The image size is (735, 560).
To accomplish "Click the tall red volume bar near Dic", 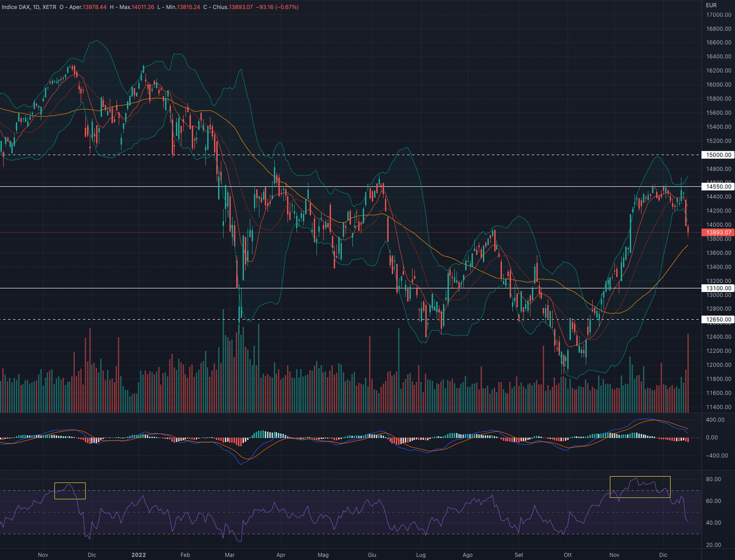I will [688, 373].
